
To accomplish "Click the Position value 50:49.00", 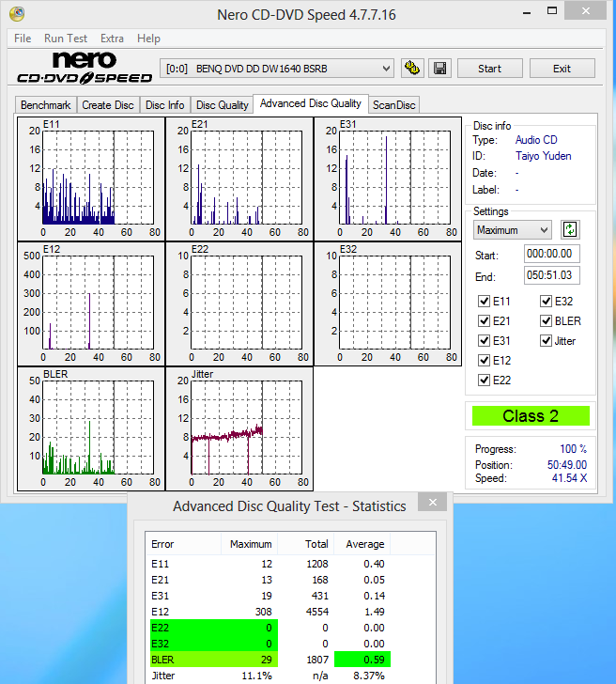I will (x=567, y=464).
